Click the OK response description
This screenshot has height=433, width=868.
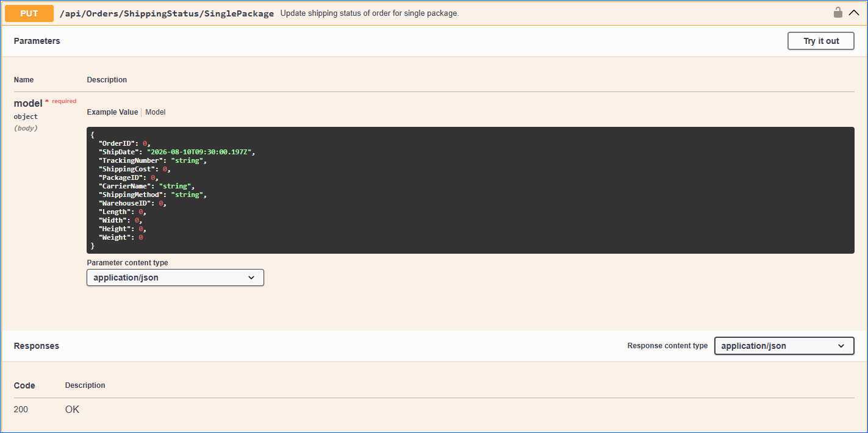coord(72,409)
